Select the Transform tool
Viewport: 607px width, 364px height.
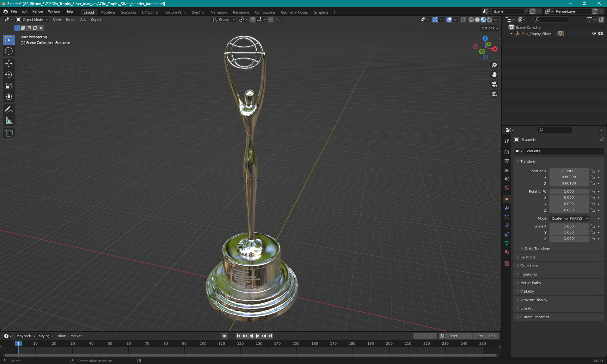click(9, 97)
